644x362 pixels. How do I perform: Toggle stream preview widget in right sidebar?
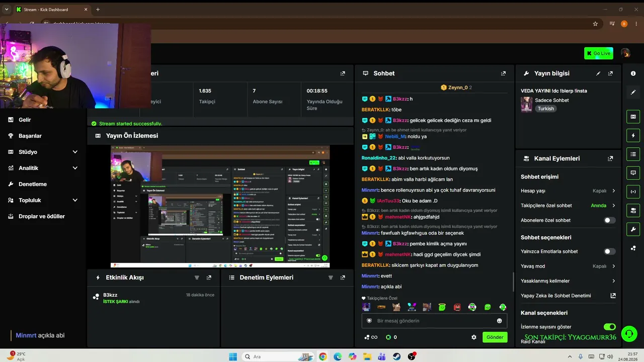(x=633, y=117)
